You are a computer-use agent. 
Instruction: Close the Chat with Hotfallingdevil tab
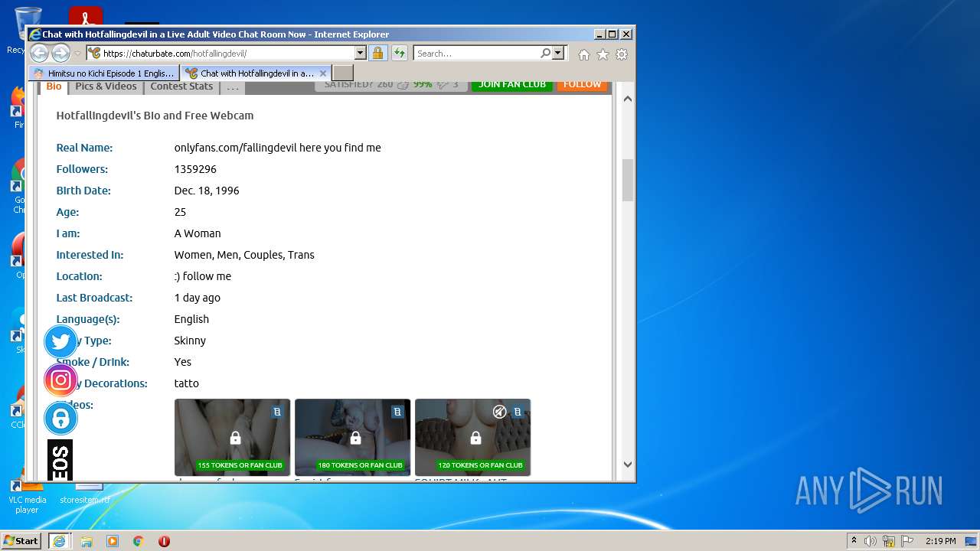point(323,73)
